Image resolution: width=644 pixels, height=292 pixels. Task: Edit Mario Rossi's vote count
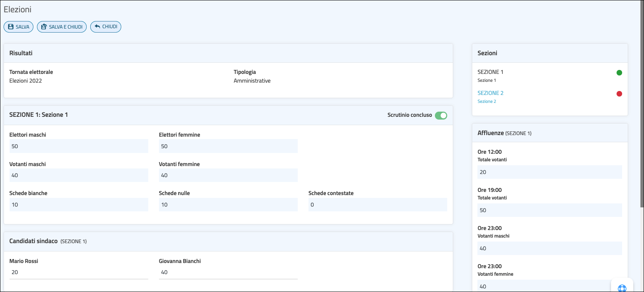coord(79,272)
